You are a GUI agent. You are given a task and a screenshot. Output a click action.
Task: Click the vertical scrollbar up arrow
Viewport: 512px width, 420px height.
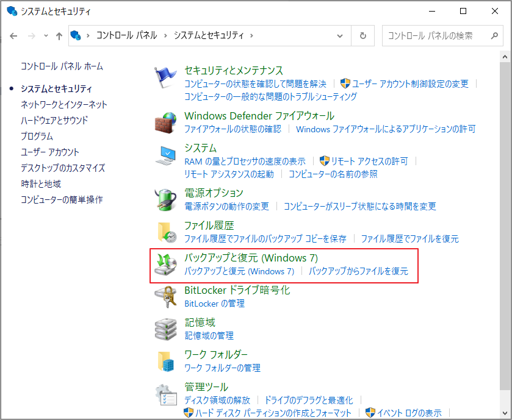coord(505,57)
